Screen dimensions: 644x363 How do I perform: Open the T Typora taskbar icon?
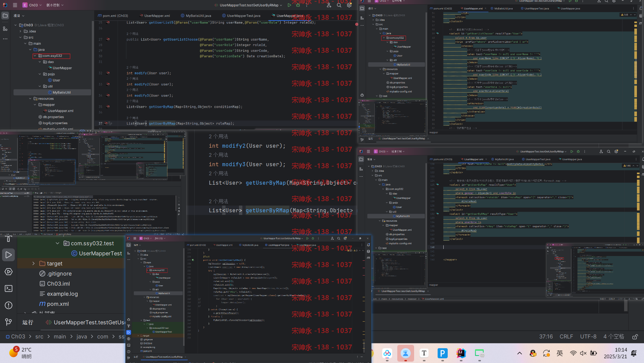coord(424,353)
